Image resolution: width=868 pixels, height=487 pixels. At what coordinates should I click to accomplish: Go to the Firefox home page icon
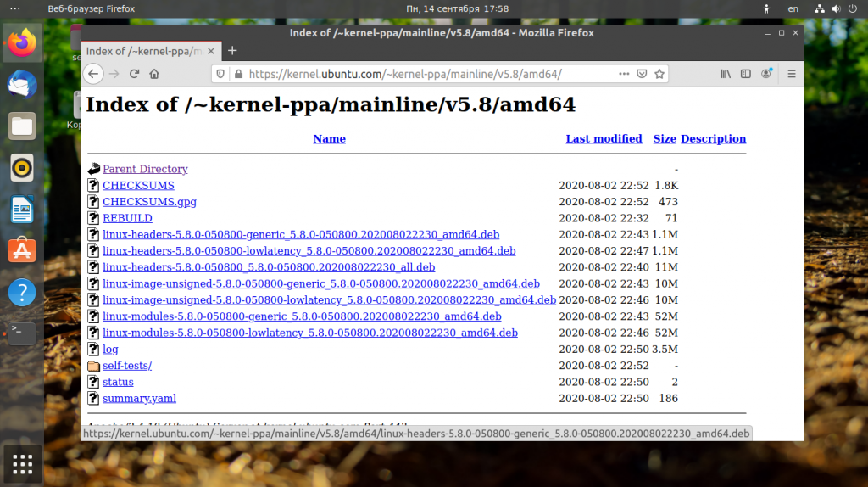(x=154, y=74)
